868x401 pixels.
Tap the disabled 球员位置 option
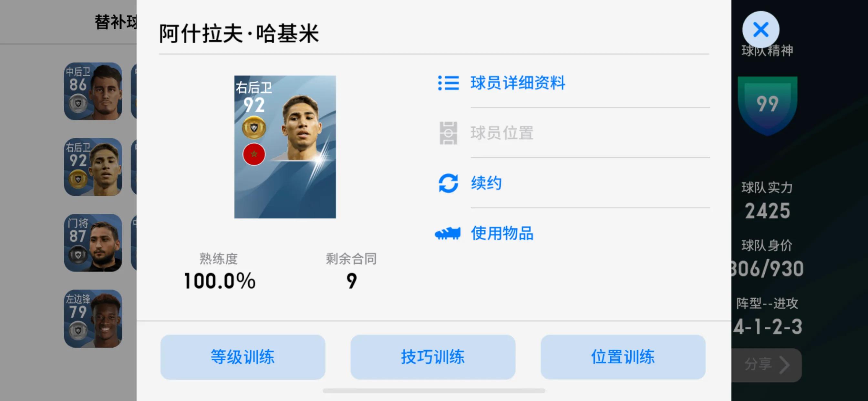pos(502,133)
